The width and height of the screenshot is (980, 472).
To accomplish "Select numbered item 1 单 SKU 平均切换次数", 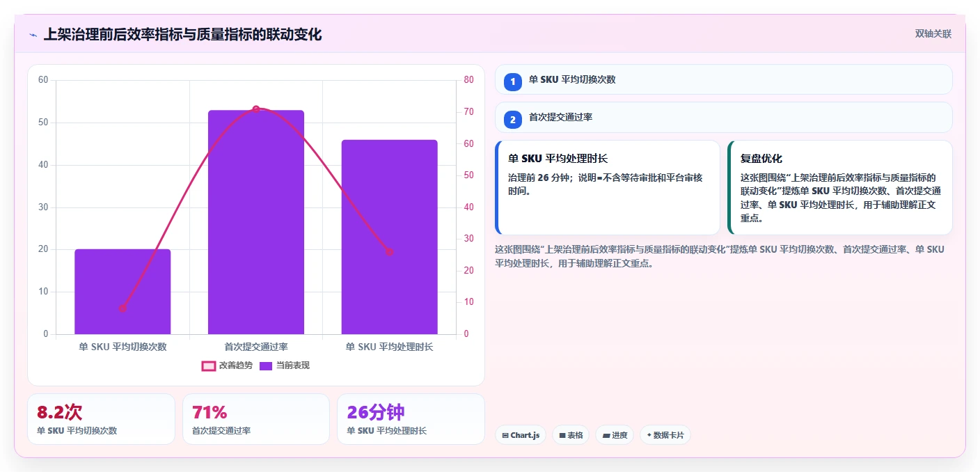I will tap(724, 79).
